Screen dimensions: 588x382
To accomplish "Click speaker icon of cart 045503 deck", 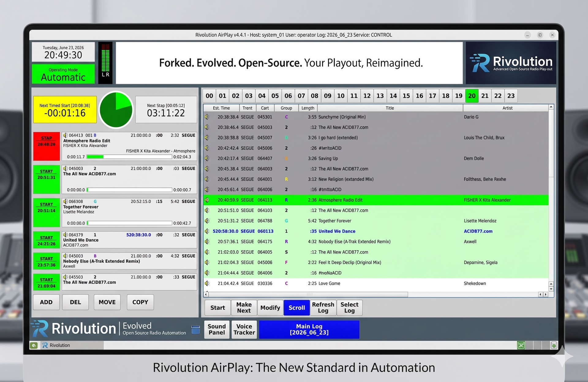I will click(x=65, y=277).
